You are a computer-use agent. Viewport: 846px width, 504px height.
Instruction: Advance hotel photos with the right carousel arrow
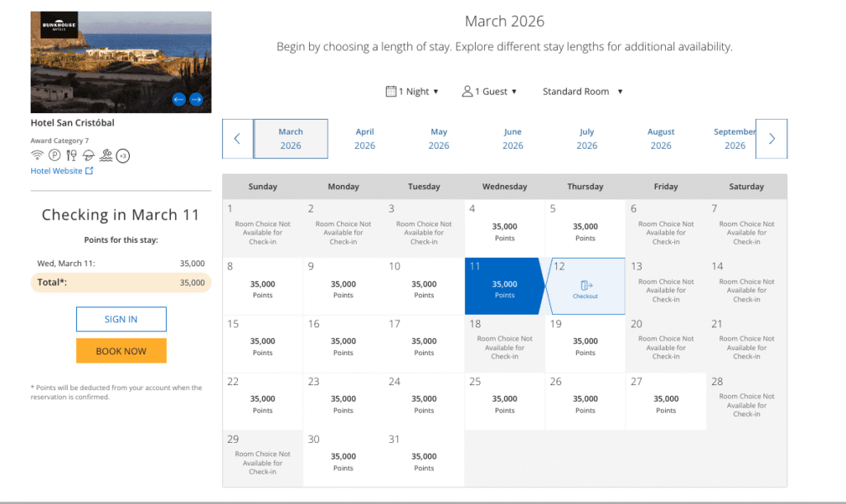coord(197,98)
